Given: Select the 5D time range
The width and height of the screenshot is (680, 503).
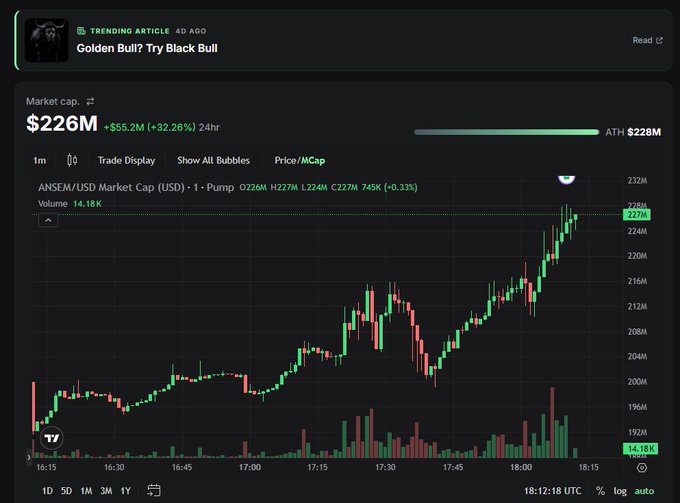Looking at the screenshot, I should [x=66, y=491].
